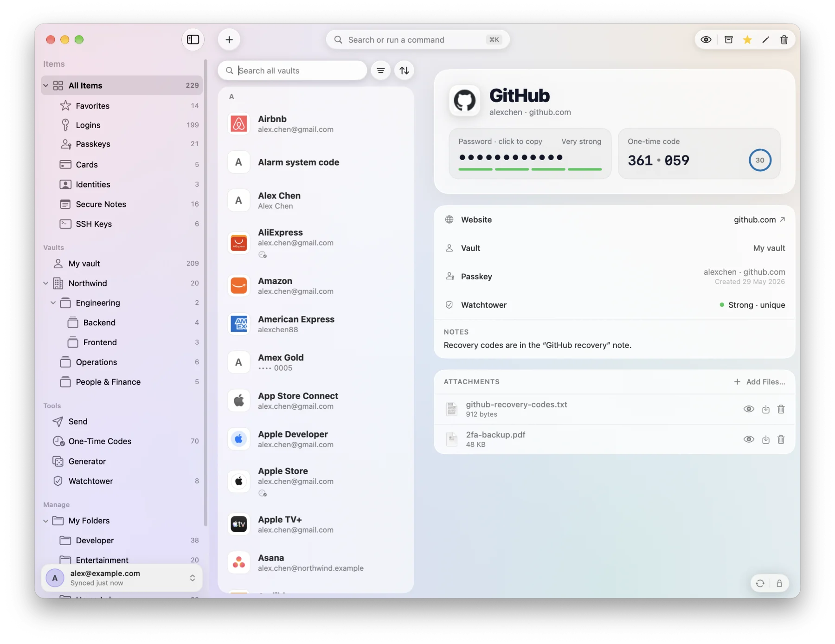Download 2fa-backup.pdf attachment
The image size is (835, 644).
pos(766,439)
